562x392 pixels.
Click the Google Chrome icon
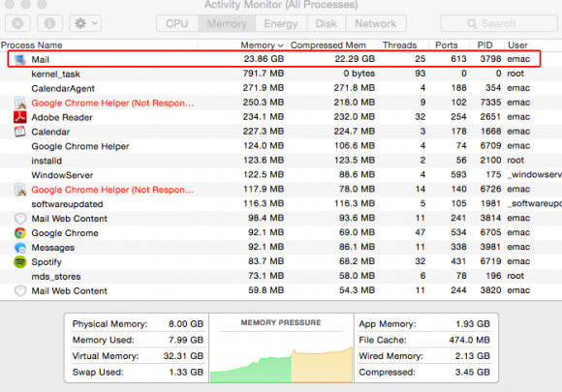(20, 233)
